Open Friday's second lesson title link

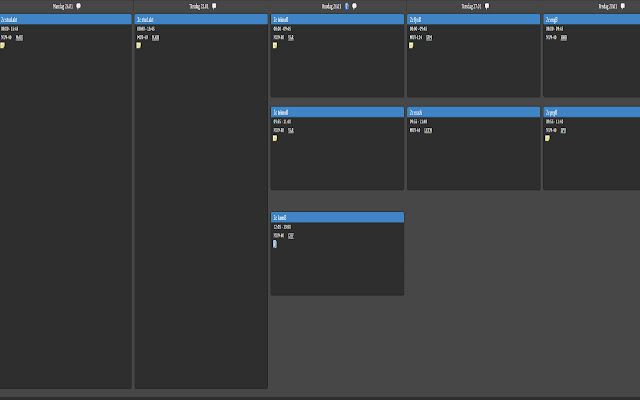pyautogui.click(x=552, y=112)
